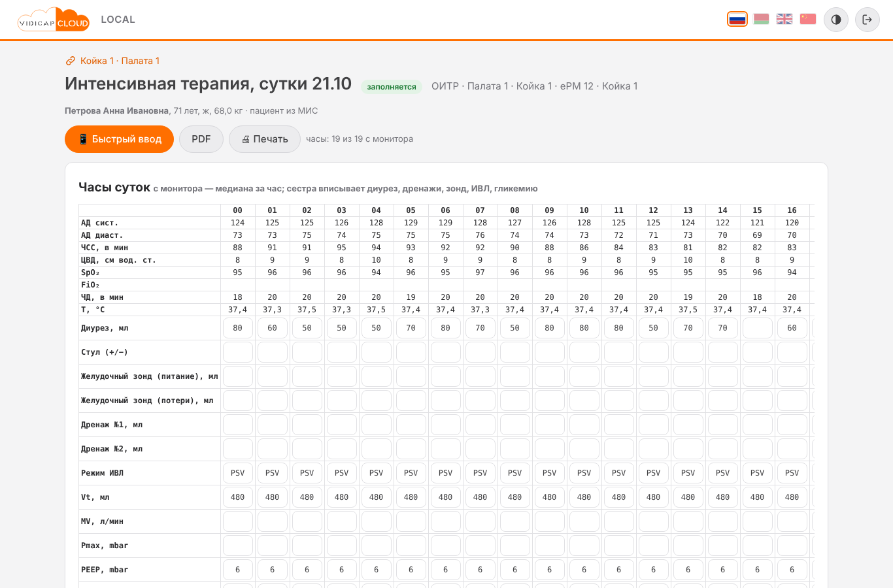Open Быстрый ввод quick entry
Image resolution: width=893 pixels, height=588 pixels.
tap(119, 139)
